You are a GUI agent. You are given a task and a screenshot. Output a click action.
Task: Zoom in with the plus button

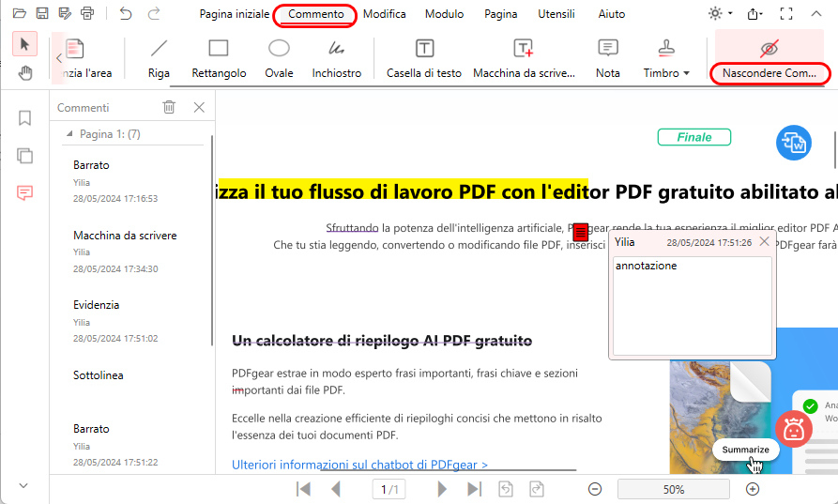click(x=753, y=489)
